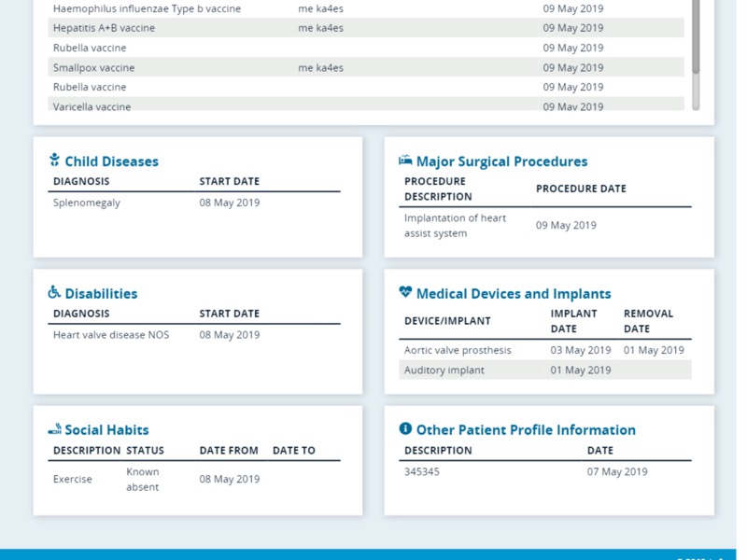Click the Medical Devices heartbeat icon

coord(405,292)
